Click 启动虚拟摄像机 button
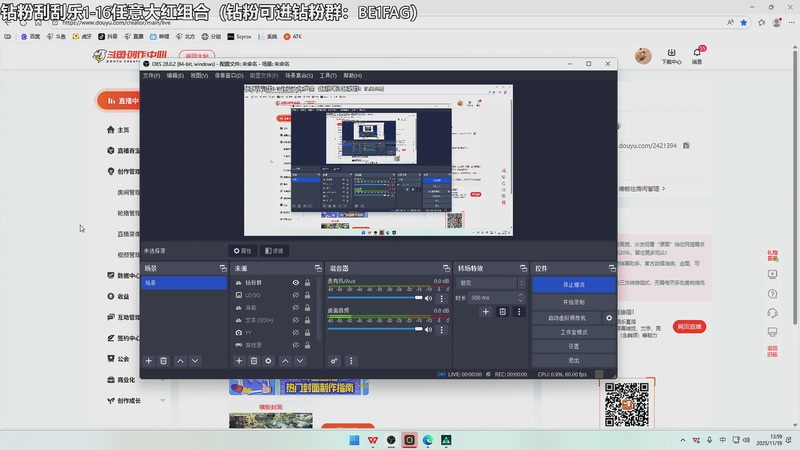The image size is (800, 450). (567, 318)
